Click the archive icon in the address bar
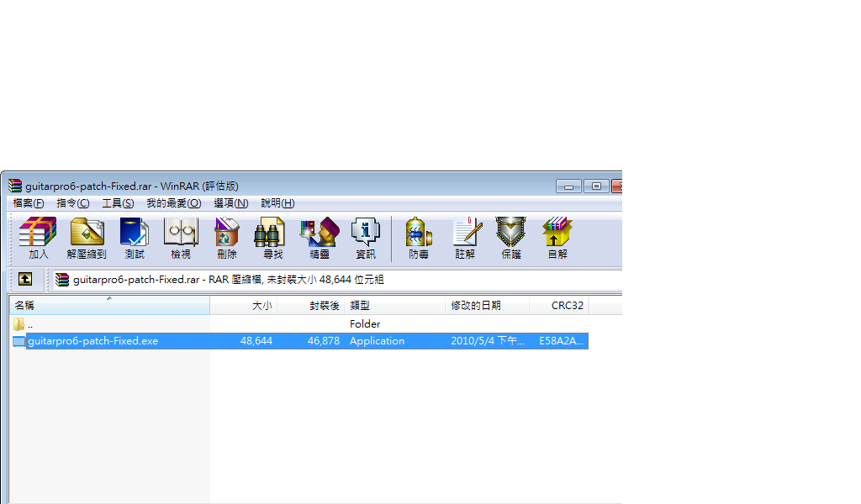Screen dimensions: 861x504 (x=62, y=280)
